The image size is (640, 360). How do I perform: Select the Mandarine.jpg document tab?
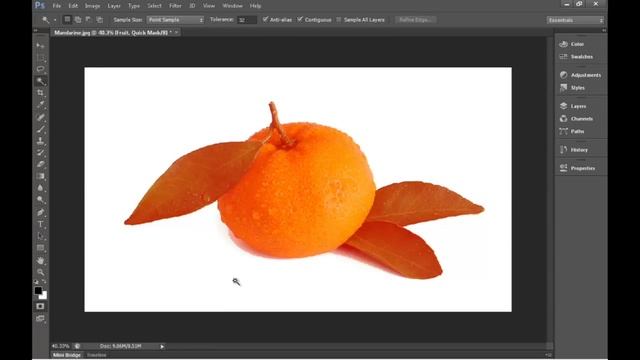[x=113, y=32]
